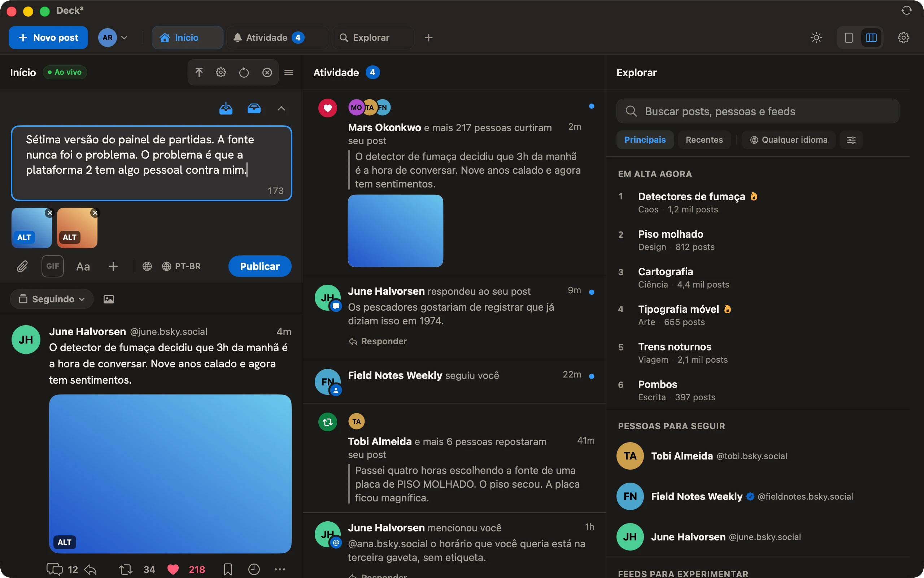Click the sync icon in the title bar

(x=906, y=11)
